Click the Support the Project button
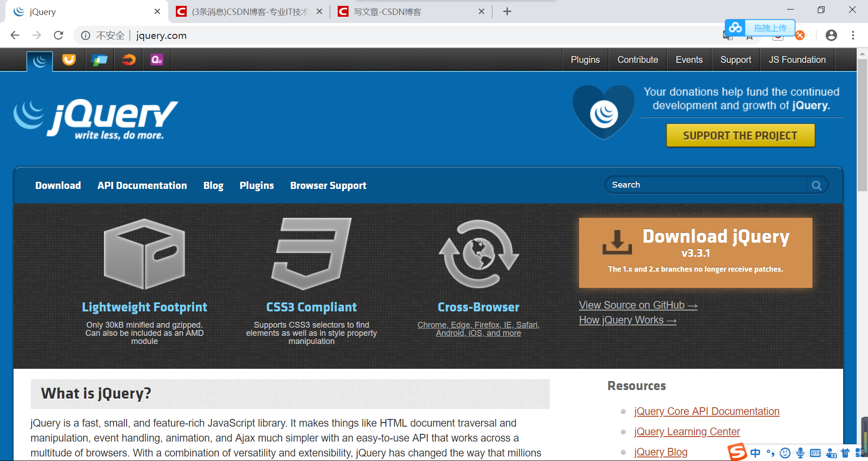Viewport: 868px width, 461px height. coord(741,136)
